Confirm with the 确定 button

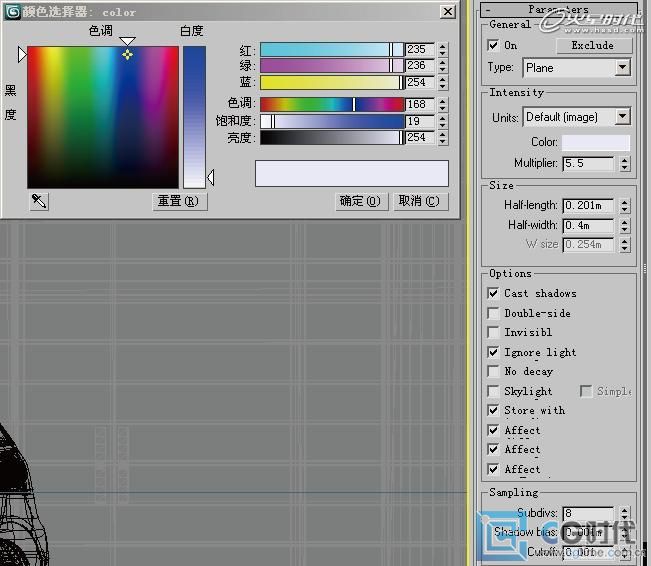click(x=361, y=201)
